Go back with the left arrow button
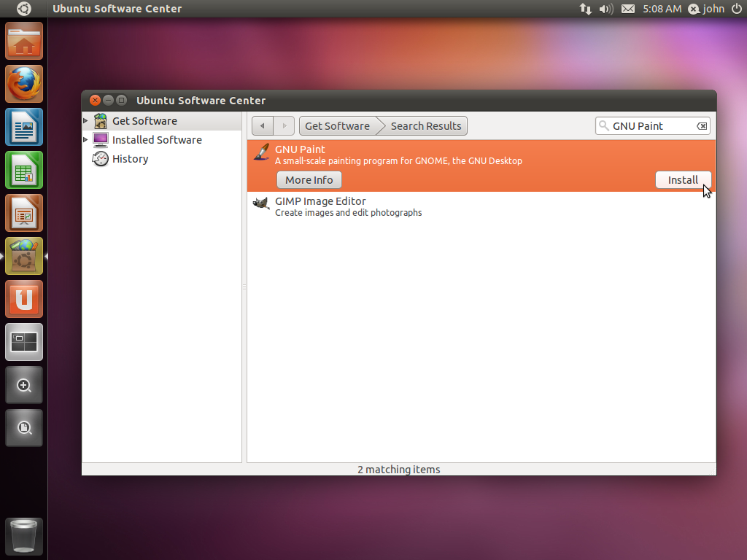Viewport: 747px width, 560px height. (263, 125)
